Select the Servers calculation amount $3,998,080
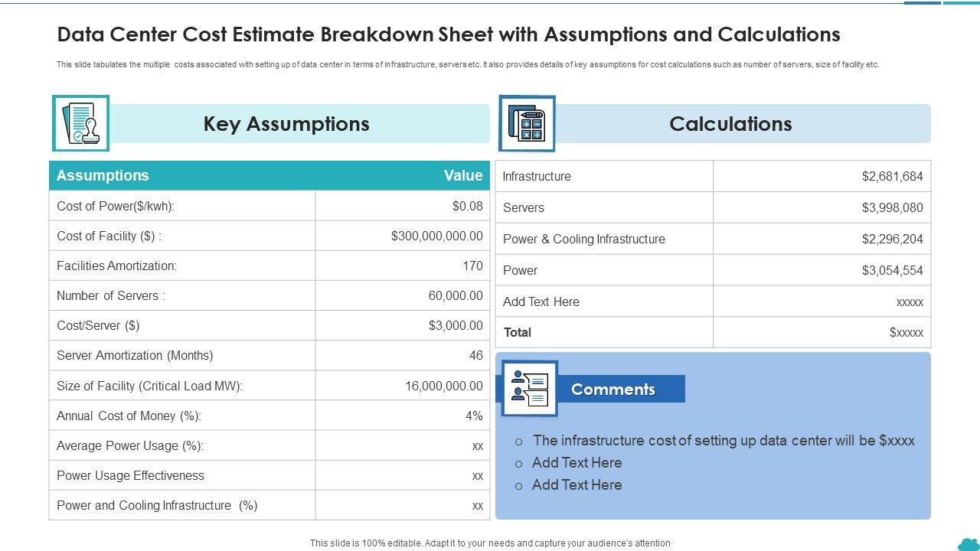Screen dimensions: 980x551 [x=892, y=207]
